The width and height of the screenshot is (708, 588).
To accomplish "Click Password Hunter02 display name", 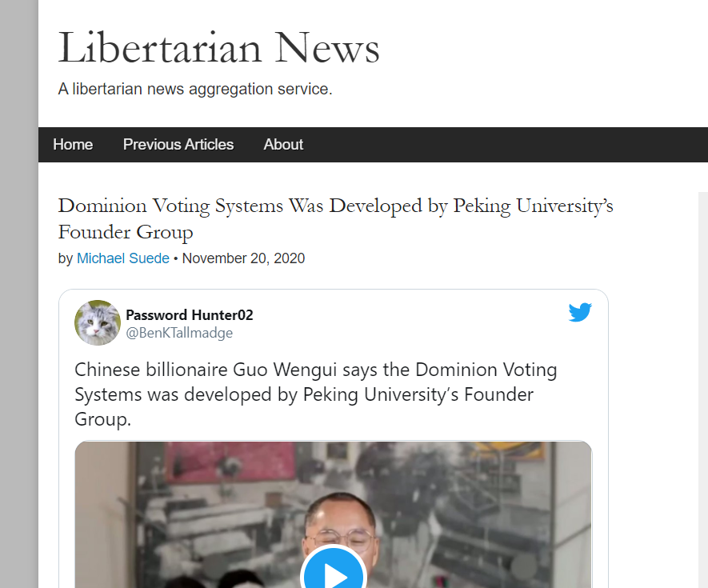I will pyautogui.click(x=189, y=314).
